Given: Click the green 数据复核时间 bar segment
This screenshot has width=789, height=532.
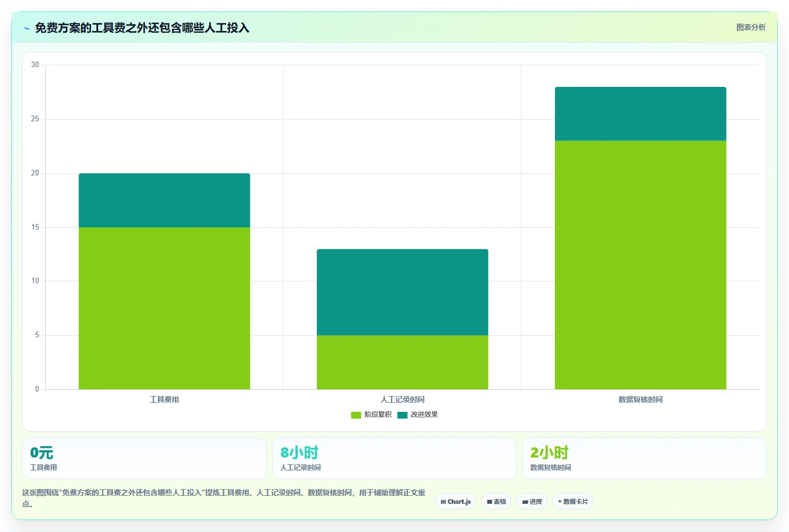Looking at the screenshot, I should click(640, 265).
